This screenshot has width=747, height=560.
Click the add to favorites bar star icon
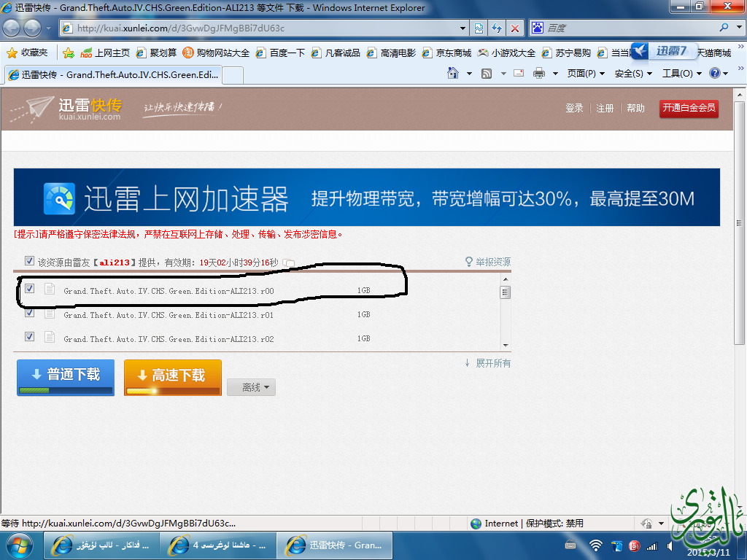pos(69,52)
